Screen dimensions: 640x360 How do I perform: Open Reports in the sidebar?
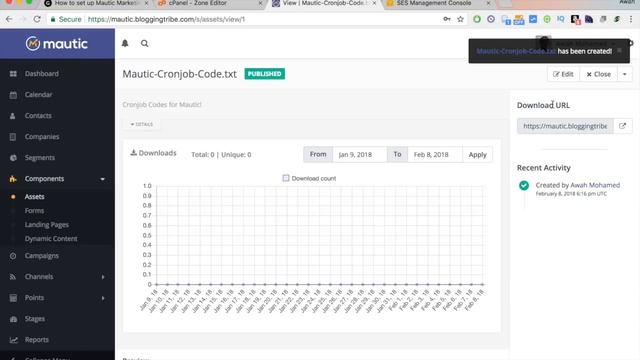pos(37,340)
